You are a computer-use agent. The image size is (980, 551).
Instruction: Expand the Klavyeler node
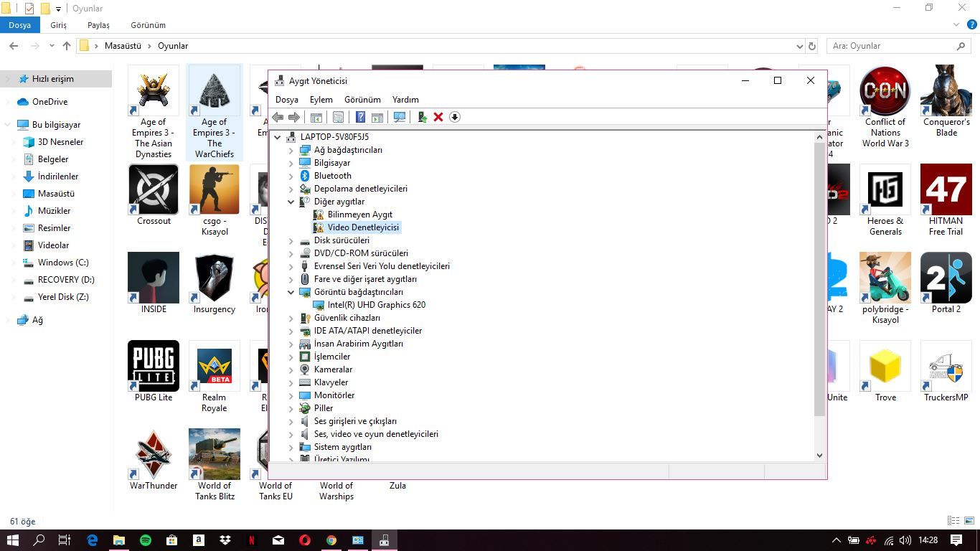(291, 382)
